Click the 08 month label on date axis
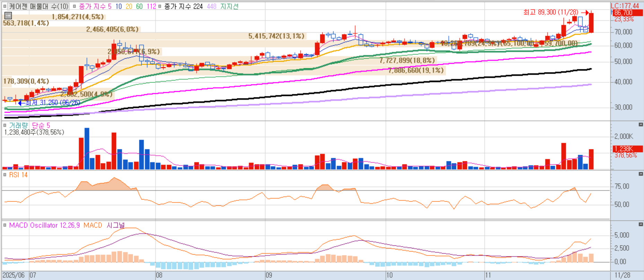The height and width of the screenshot is (280, 644). coord(159,275)
